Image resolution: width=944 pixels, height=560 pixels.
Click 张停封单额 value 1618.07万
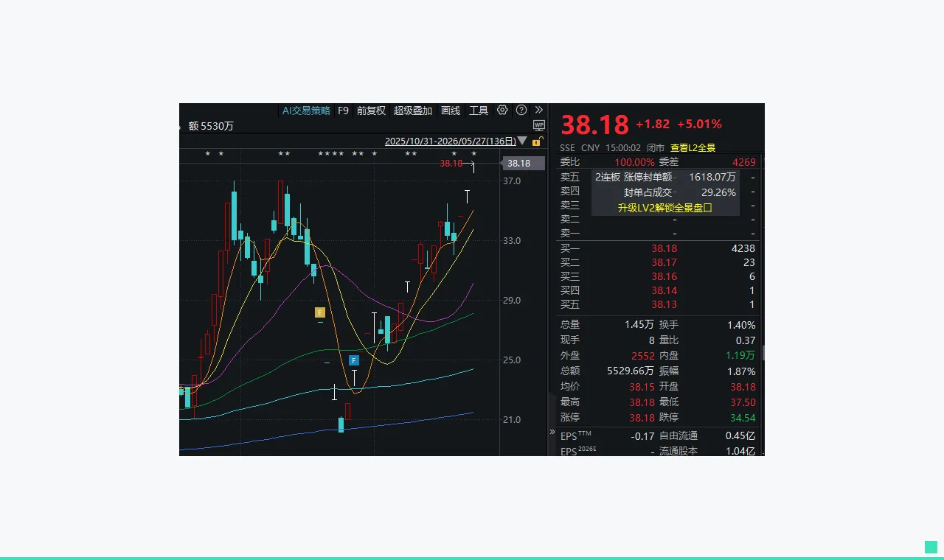coord(712,177)
